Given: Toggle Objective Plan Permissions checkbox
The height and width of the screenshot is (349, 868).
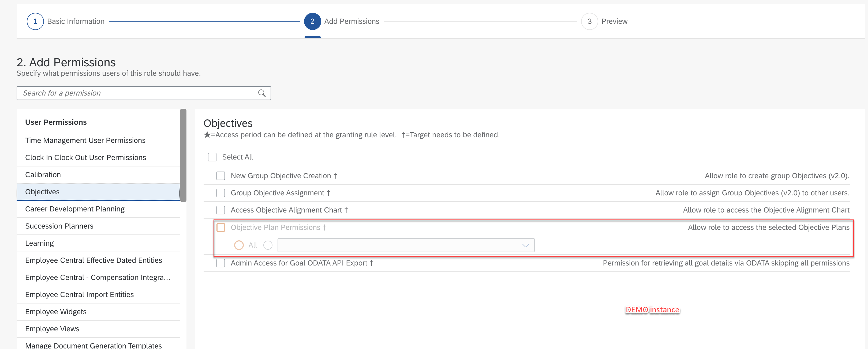Looking at the screenshot, I should pos(221,227).
